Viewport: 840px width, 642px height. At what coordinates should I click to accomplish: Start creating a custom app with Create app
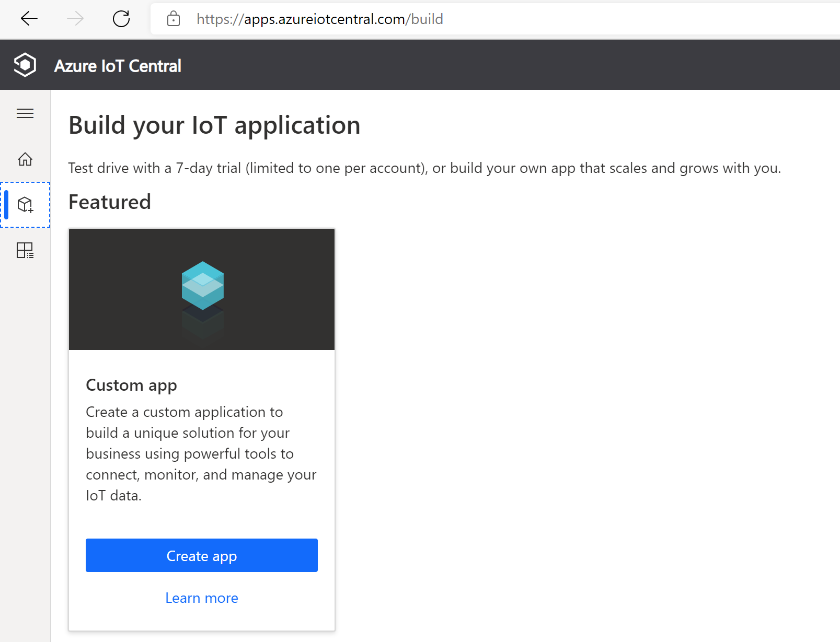pos(202,555)
